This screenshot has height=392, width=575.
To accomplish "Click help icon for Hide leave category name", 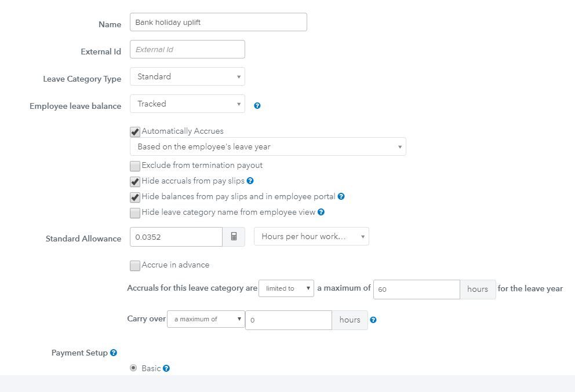I will point(321,212).
